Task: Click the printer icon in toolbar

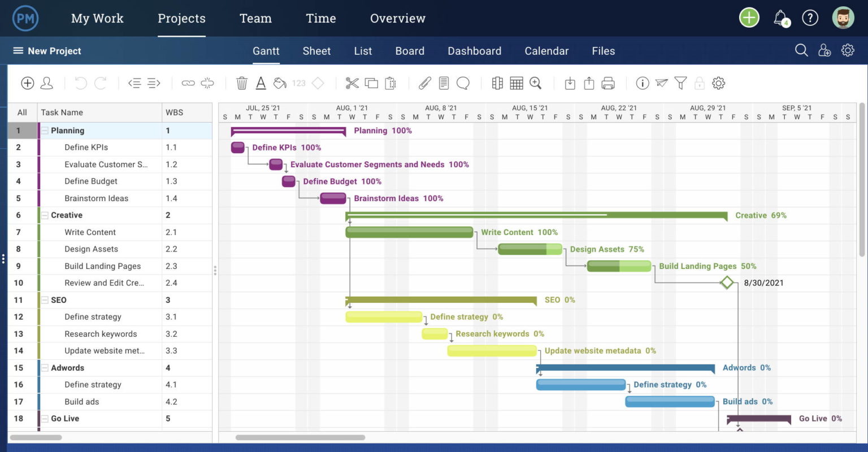Action: click(608, 83)
